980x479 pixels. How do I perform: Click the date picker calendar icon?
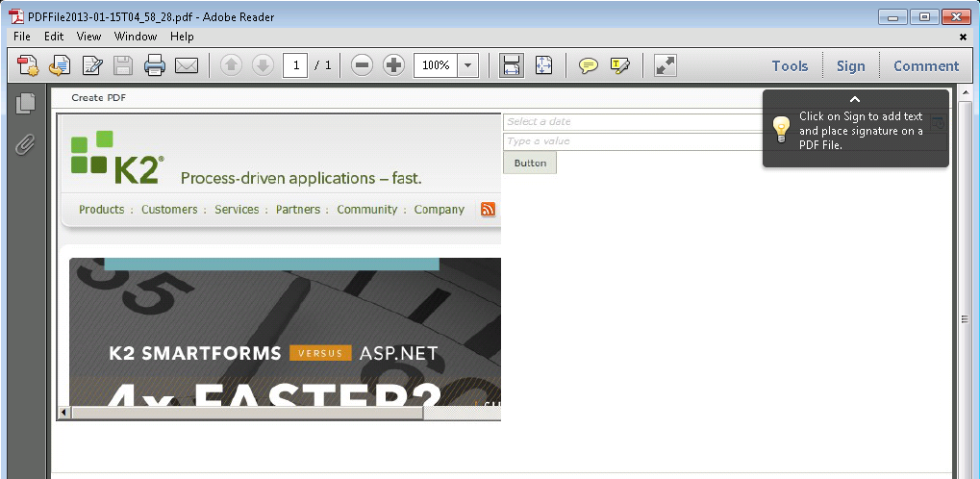point(938,122)
